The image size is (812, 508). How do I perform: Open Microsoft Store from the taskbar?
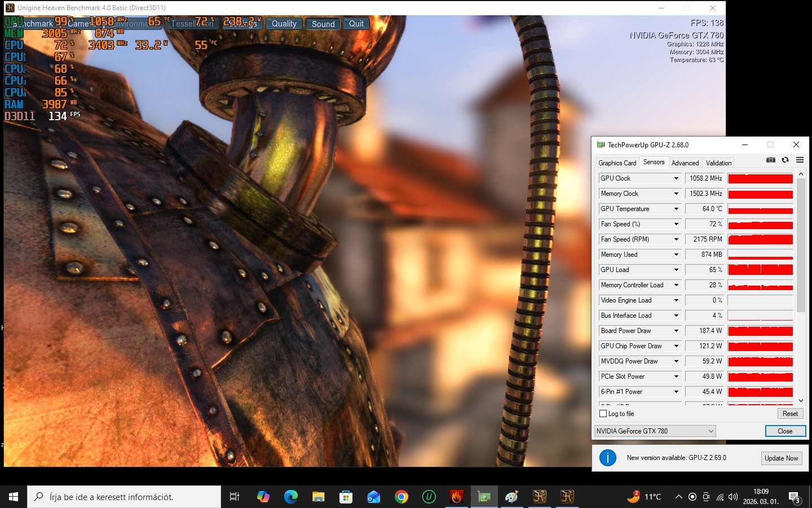[346, 497]
